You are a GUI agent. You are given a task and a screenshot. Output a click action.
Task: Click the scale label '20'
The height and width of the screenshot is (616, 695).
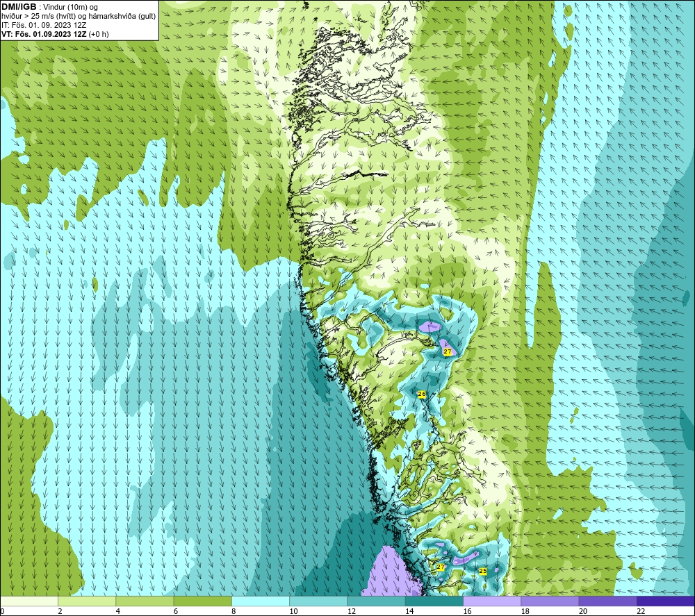point(583,611)
